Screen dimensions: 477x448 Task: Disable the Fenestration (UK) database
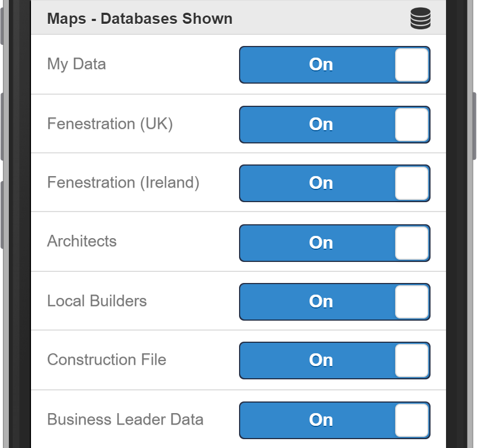point(334,125)
